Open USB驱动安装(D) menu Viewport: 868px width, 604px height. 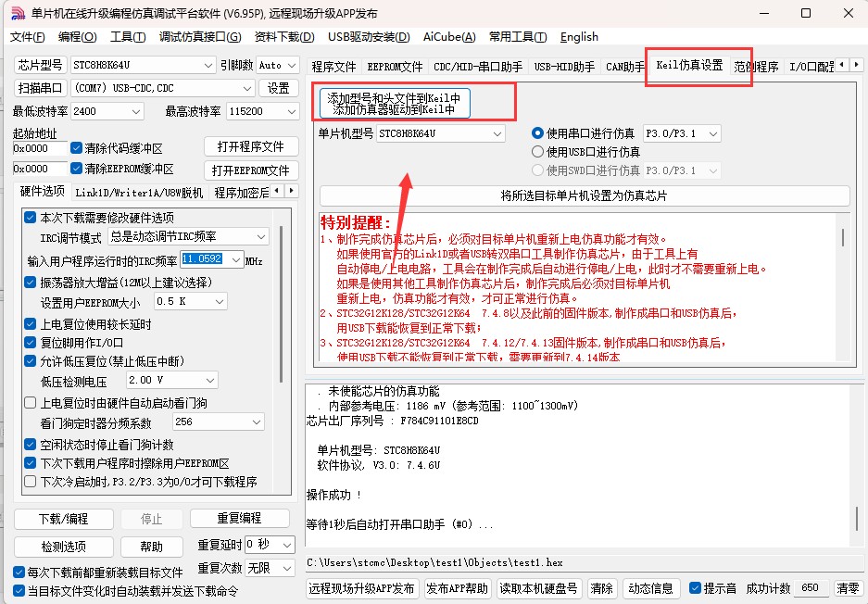pos(369,37)
